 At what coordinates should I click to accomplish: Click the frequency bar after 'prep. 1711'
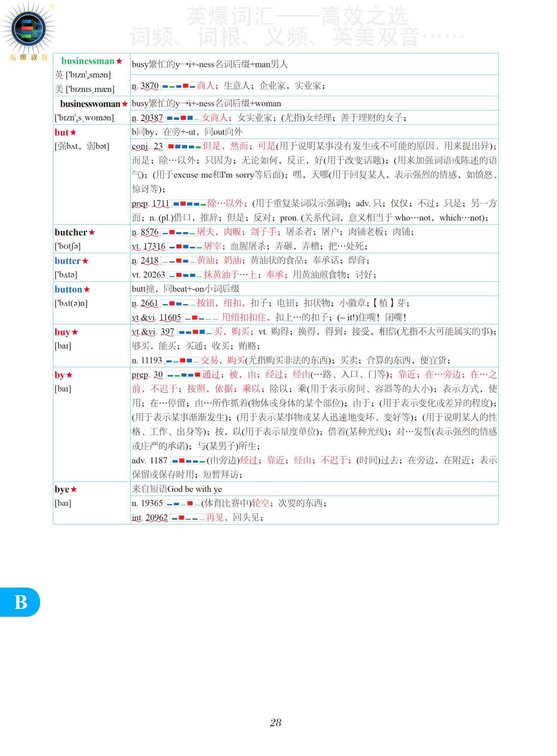[x=189, y=204]
